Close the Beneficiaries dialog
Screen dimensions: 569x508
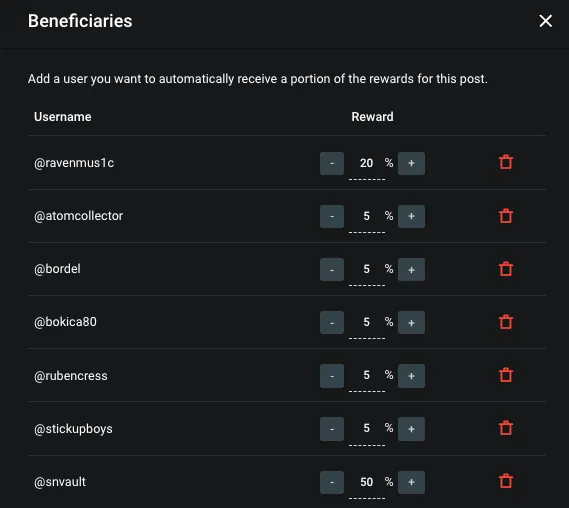tap(545, 21)
